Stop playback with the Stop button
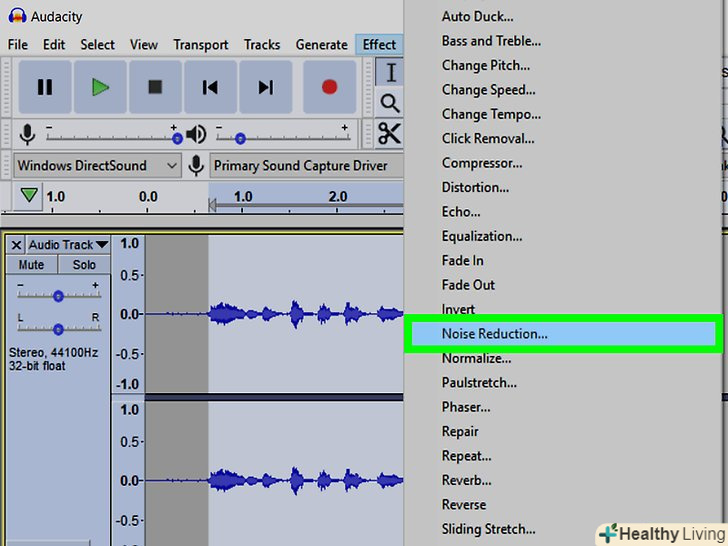 [x=155, y=87]
